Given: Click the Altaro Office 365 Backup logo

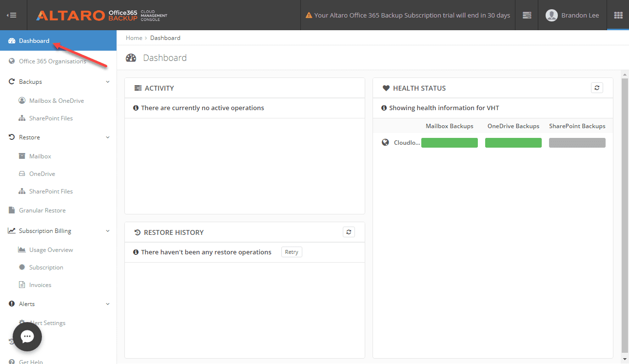Looking at the screenshot, I should tap(101, 15).
